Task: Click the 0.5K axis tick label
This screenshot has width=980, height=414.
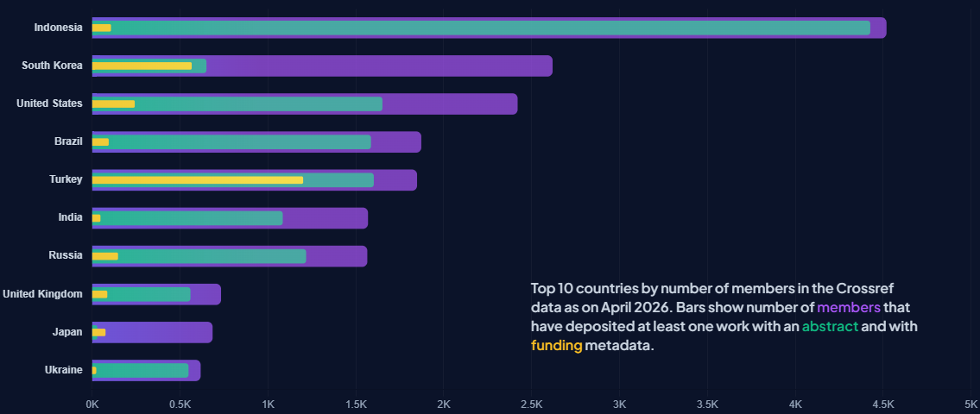Action: (x=180, y=404)
